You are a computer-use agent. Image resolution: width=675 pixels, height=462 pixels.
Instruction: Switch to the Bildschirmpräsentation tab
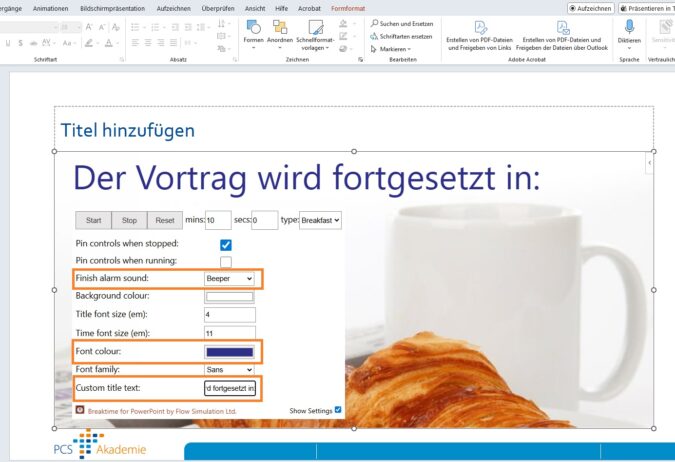tap(112, 8)
